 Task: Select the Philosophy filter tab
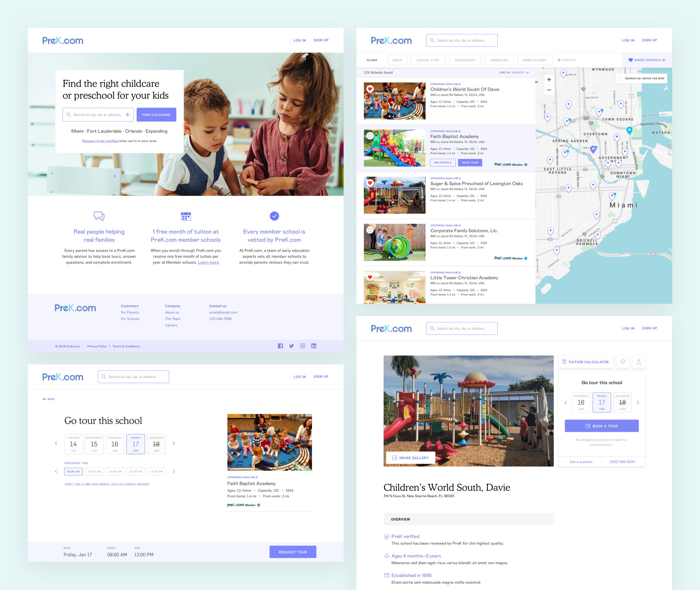[465, 60]
